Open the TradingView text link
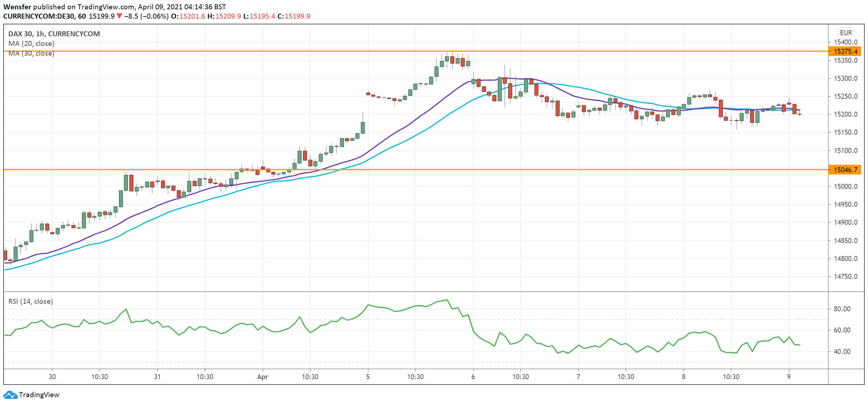 39,395
